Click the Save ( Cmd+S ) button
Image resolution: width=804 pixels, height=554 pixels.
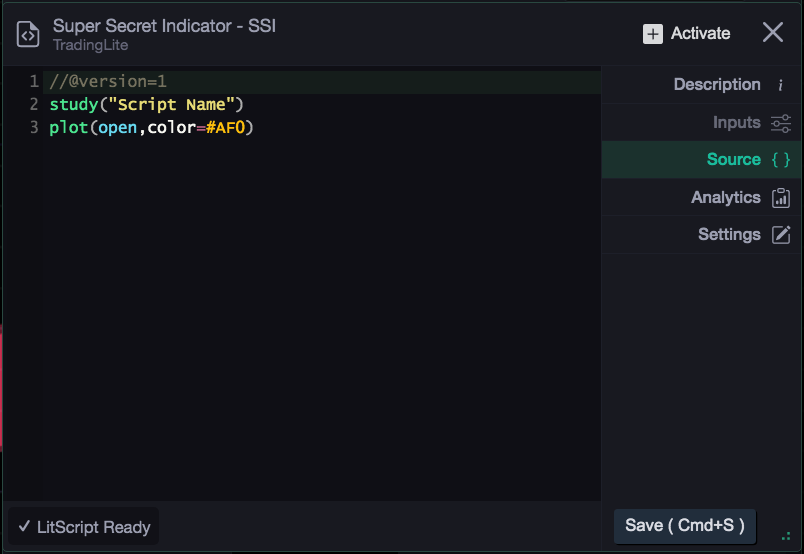pyautogui.click(x=685, y=526)
